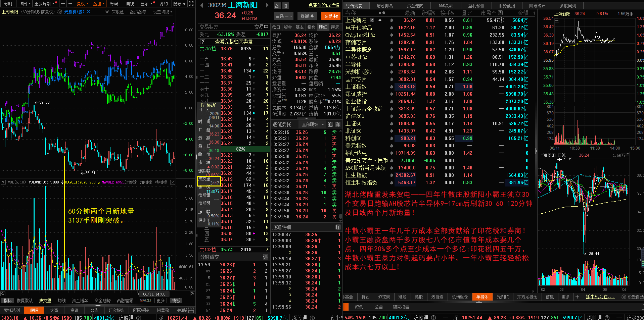Click the 港 Hong Kong connect badge

tap(285, 6)
